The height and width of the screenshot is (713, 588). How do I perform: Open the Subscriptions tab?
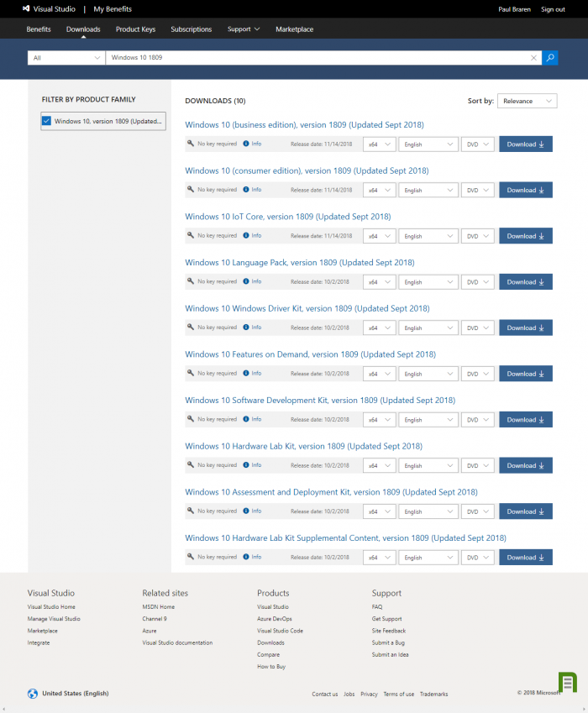191,29
